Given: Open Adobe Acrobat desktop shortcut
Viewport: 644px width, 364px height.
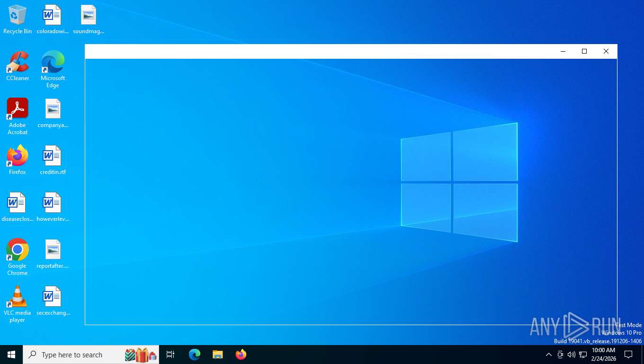Looking at the screenshot, I should [x=18, y=117].
